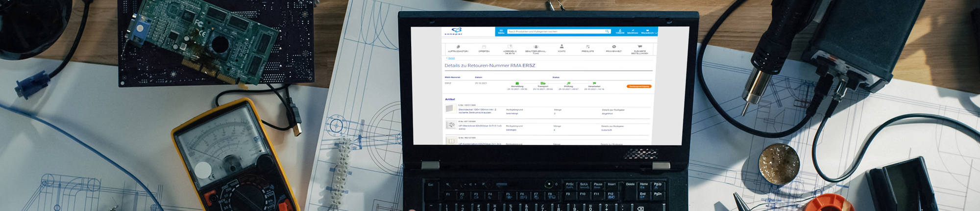The image size is (980, 211).
Task: Expand the Warenkorb dropdown
Action: coord(648,31)
